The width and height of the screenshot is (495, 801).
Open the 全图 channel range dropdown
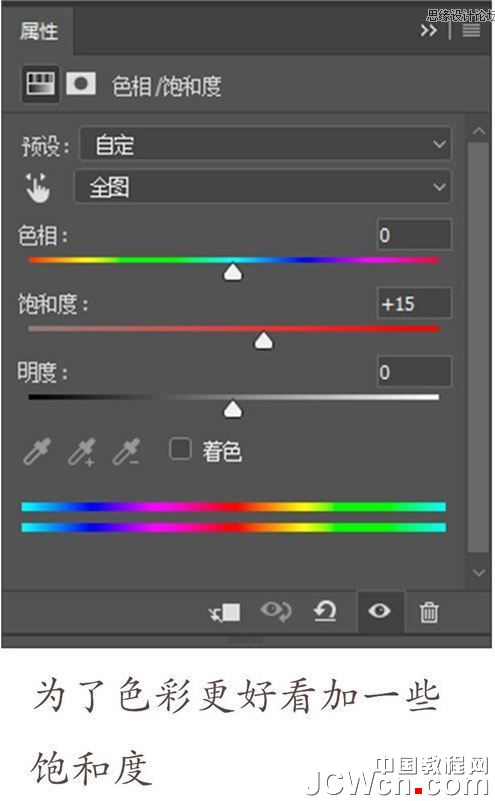tap(263, 187)
